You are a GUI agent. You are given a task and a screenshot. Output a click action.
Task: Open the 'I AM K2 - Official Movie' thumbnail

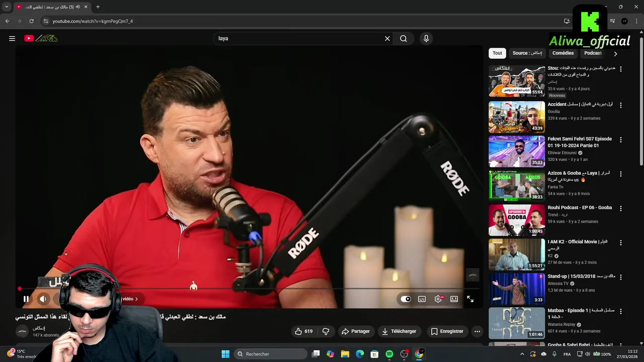click(x=517, y=254)
